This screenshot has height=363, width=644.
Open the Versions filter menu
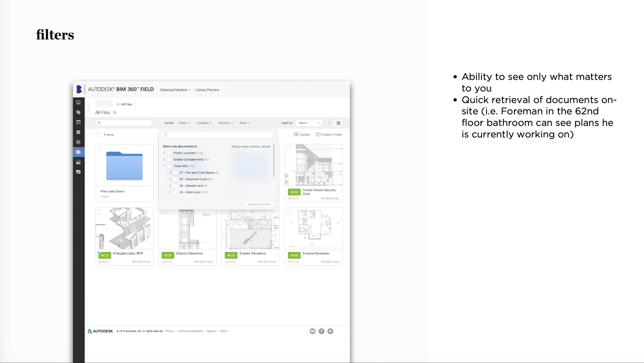tap(226, 123)
